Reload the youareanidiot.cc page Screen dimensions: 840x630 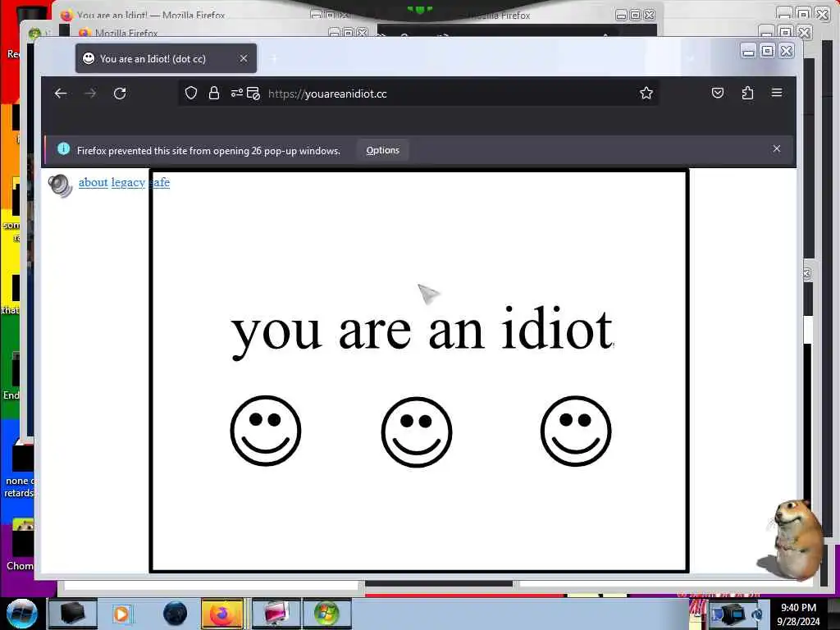click(x=120, y=94)
